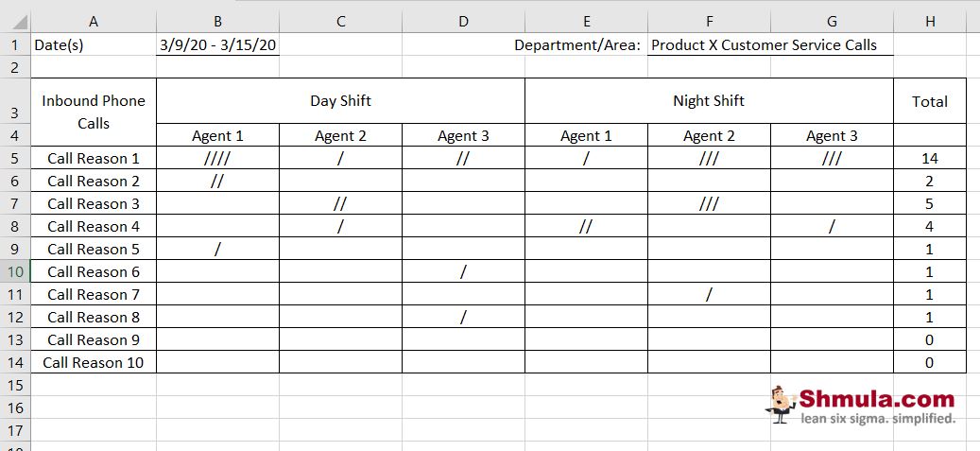Viewport: 980px width, 451px height.
Task: Select row 15 header
Action: tap(15, 385)
